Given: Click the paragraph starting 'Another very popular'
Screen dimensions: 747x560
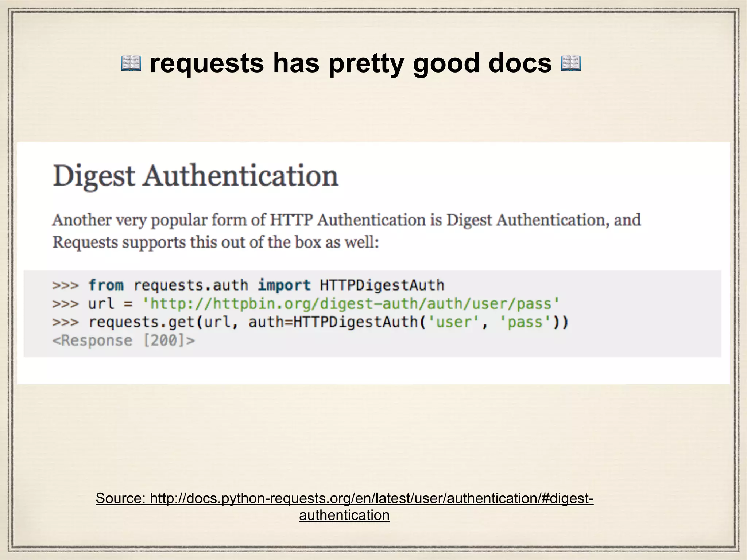Looking at the screenshot, I should click(346, 220).
